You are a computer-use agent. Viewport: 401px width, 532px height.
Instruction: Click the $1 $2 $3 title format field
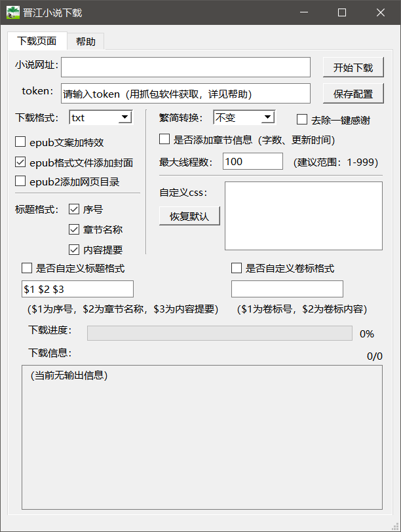pyautogui.click(x=78, y=289)
